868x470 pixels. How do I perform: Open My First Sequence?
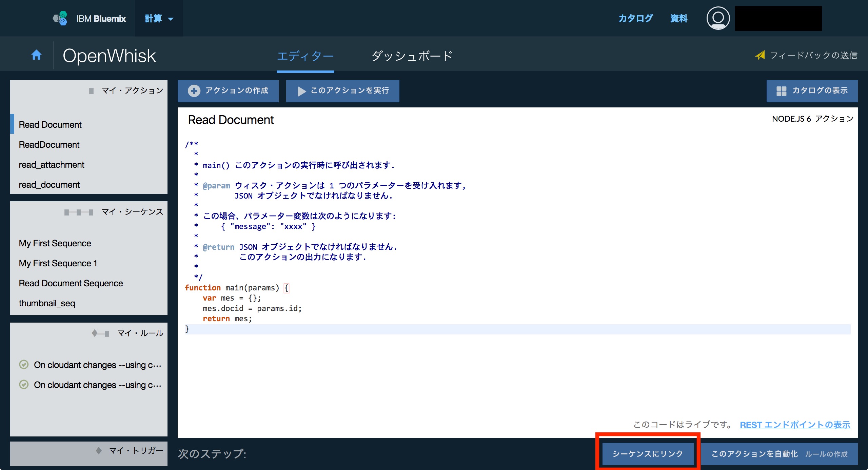click(x=89, y=243)
